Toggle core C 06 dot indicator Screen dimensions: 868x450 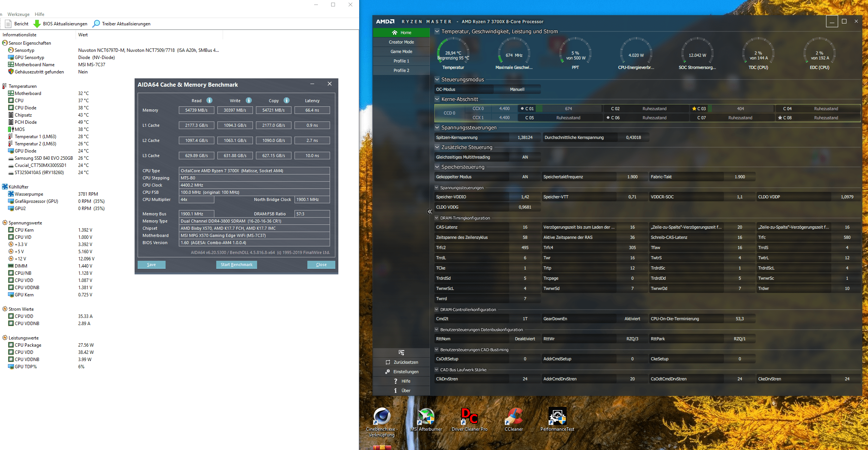608,118
